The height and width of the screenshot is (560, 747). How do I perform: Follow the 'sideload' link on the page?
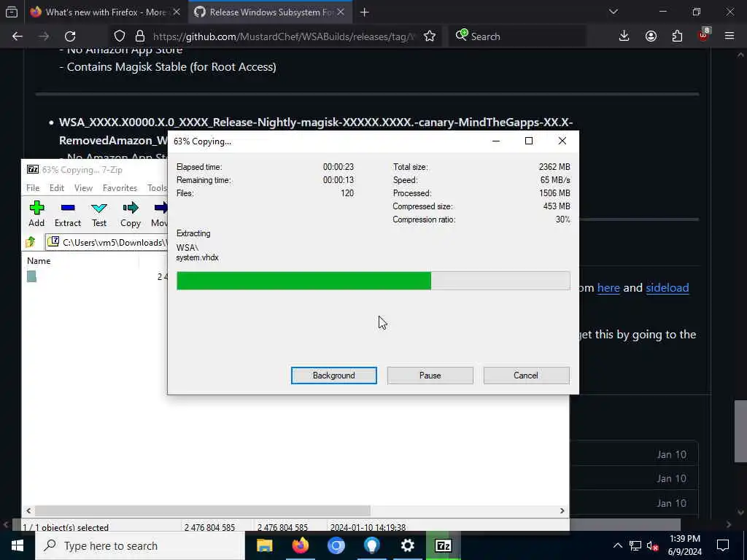pos(667,287)
